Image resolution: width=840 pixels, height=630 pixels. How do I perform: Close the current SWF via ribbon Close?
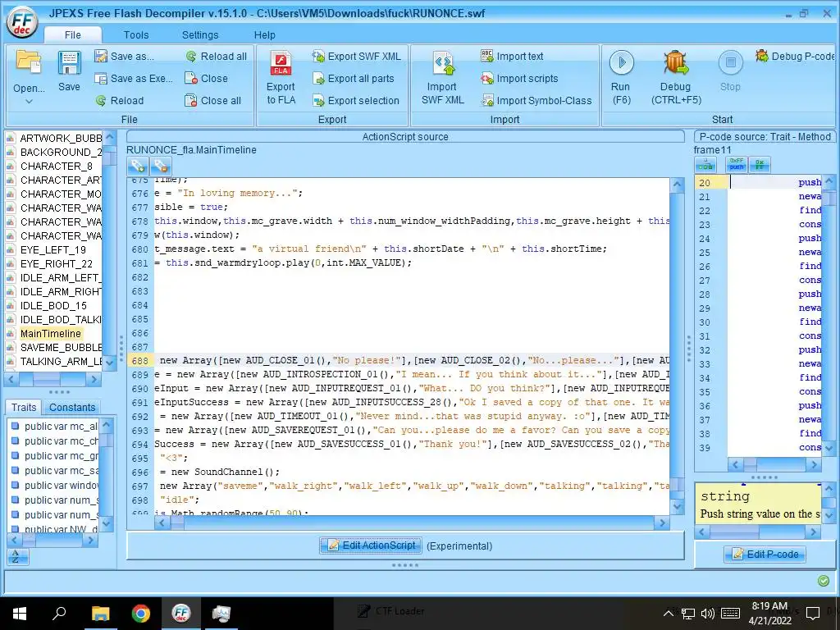point(206,78)
